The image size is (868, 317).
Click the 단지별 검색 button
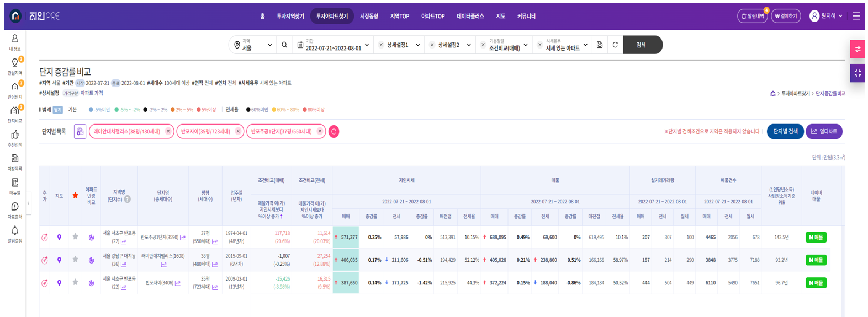(785, 132)
